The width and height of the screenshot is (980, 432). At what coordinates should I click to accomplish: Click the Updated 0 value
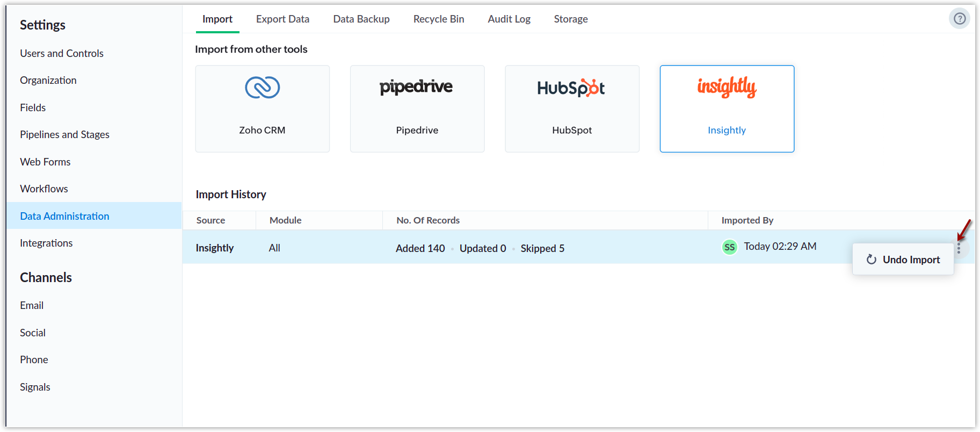click(x=483, y=248)
